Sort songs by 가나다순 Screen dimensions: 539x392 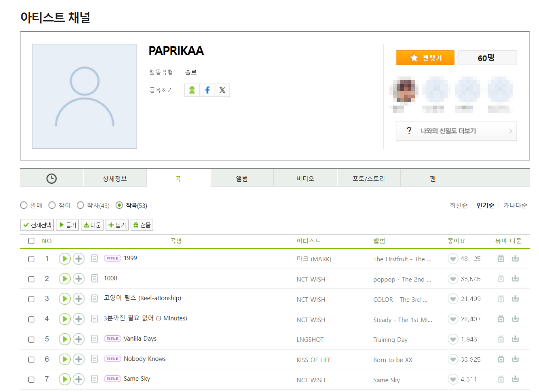[x=515, y=206]
